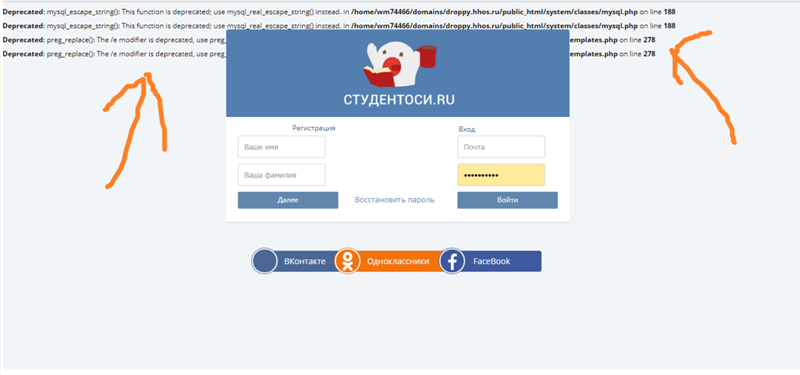
Task: Focus the Ваша фамилия field
Action: [x=282, y=175]
